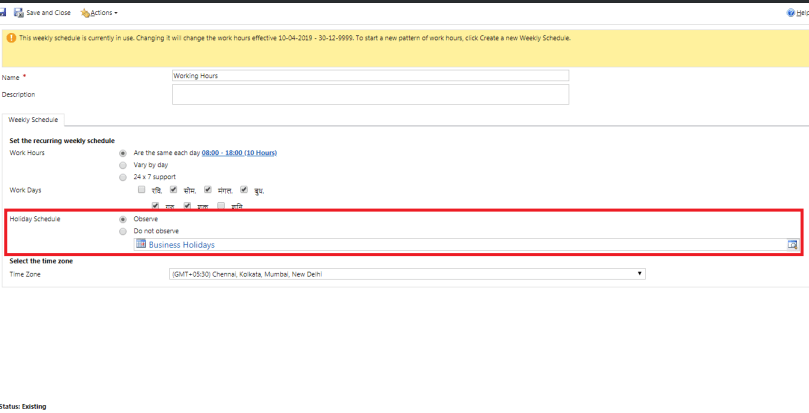Click the Save and Close disk icon
The width and height of the screenshot is (809, 413).
click(19, 12)
